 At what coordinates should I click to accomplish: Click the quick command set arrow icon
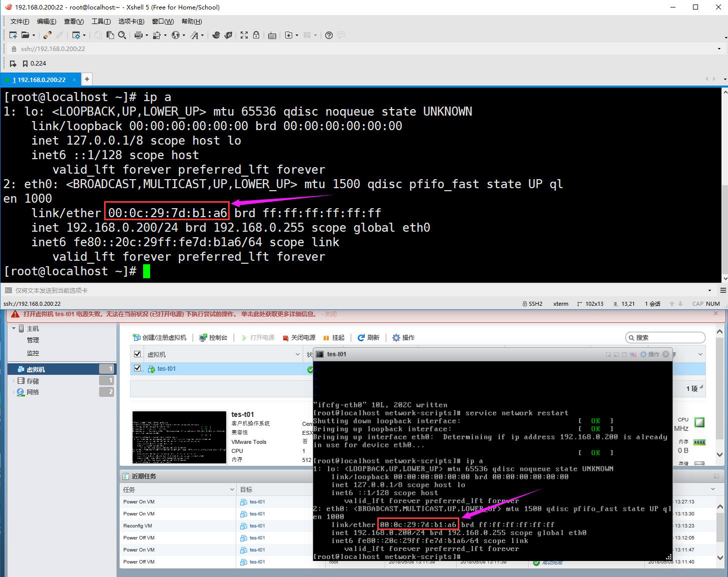(14, 64)
